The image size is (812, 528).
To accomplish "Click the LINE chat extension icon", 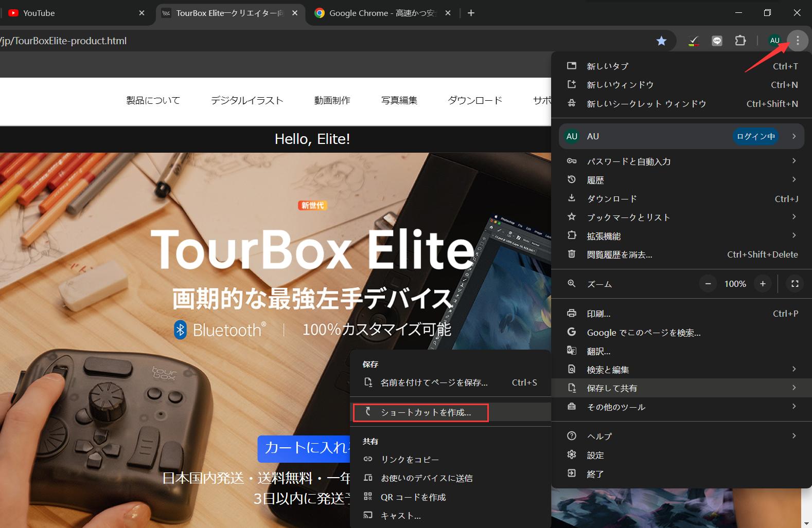I will pos(717,41).
